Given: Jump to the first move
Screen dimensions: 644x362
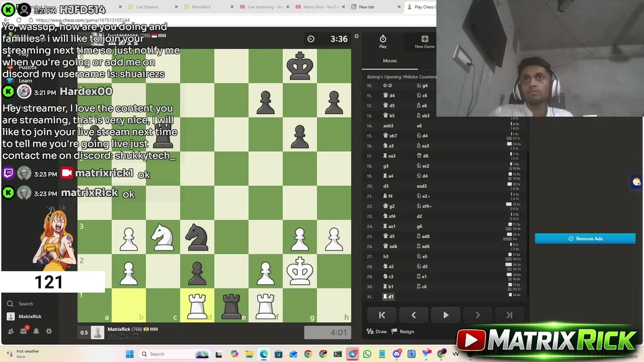Looking at the screenshot, I should [382, 315].
